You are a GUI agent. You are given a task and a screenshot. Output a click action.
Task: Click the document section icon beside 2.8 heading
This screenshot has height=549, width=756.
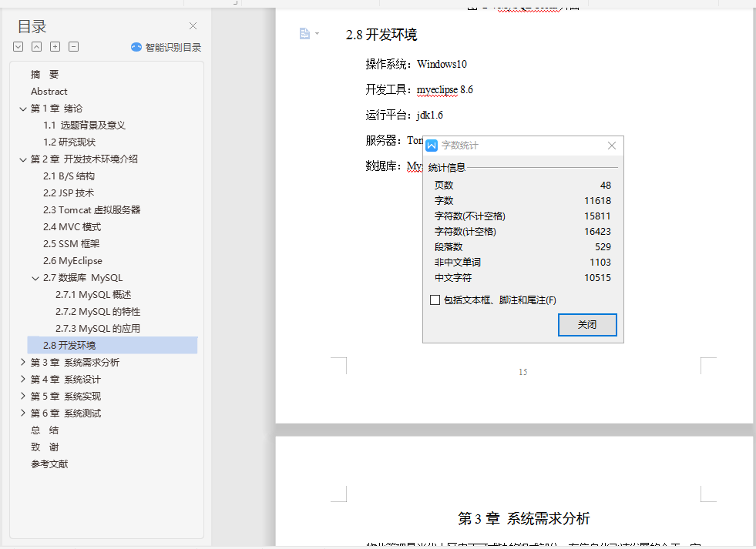304,33
